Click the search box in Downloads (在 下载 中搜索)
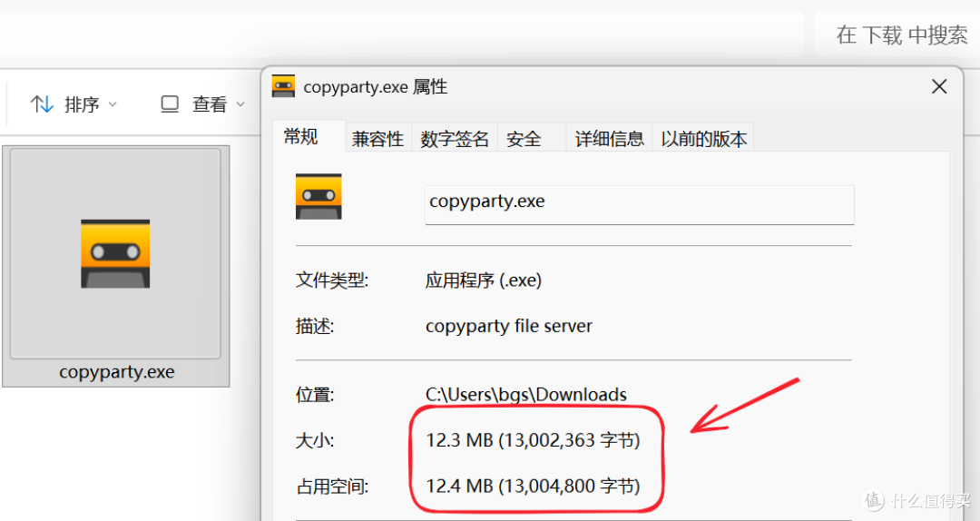 tap(897, 35)
